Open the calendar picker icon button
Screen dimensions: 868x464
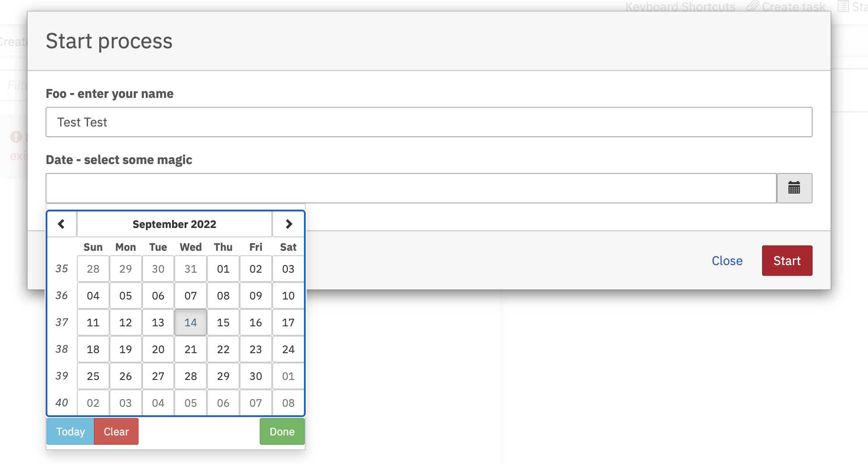pyautogui.click(x=794, y=188)
